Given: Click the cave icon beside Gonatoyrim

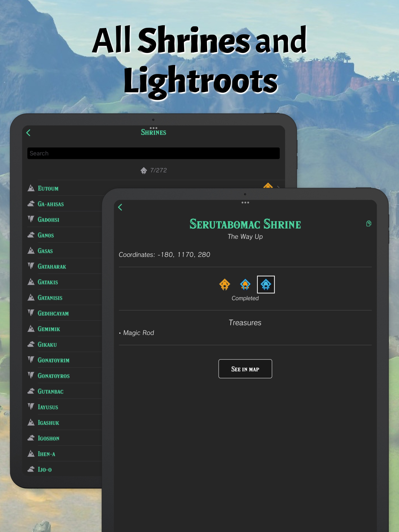Looking at the screenshot, I should click(x=31, y=360).
